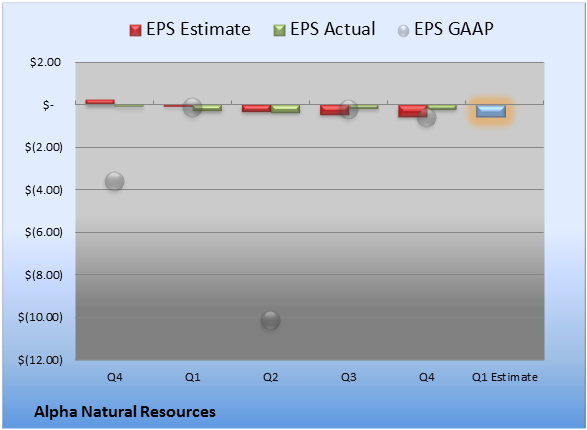Click the green EPS Actual legend swatch
The image size is (587, 430).
tap(279, 30)
